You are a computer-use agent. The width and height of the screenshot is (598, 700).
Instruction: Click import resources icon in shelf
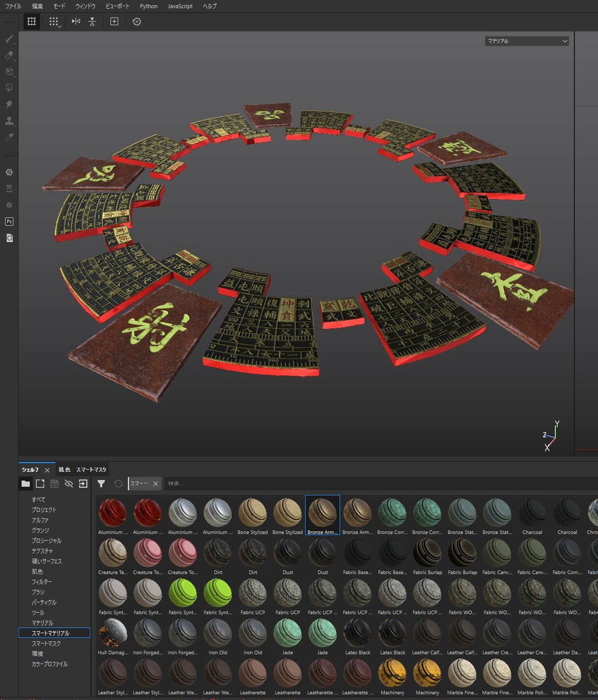(83, 484)
